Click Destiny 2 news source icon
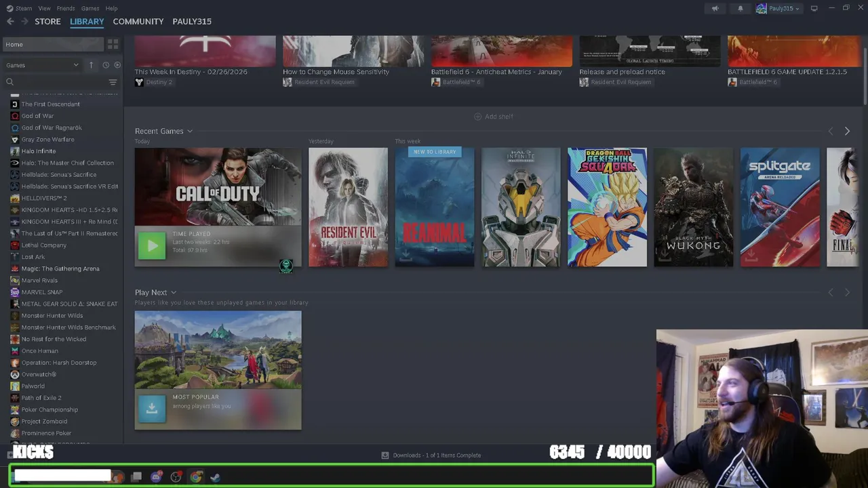 click(x=139, y=82)
